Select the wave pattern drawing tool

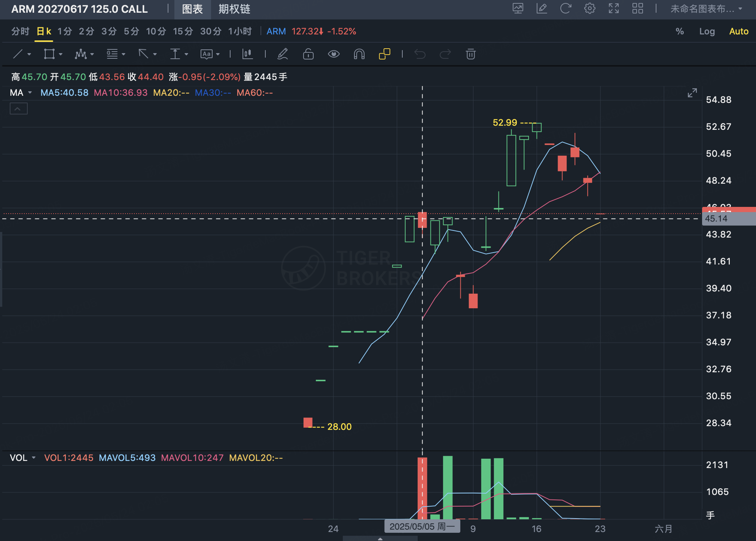tap(80, 54)
